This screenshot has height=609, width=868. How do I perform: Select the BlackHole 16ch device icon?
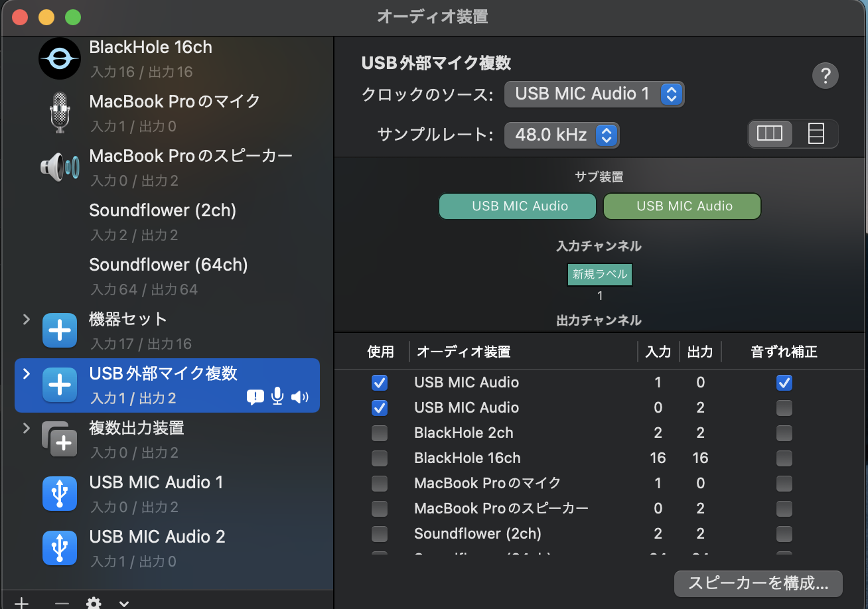click(60, 58)
